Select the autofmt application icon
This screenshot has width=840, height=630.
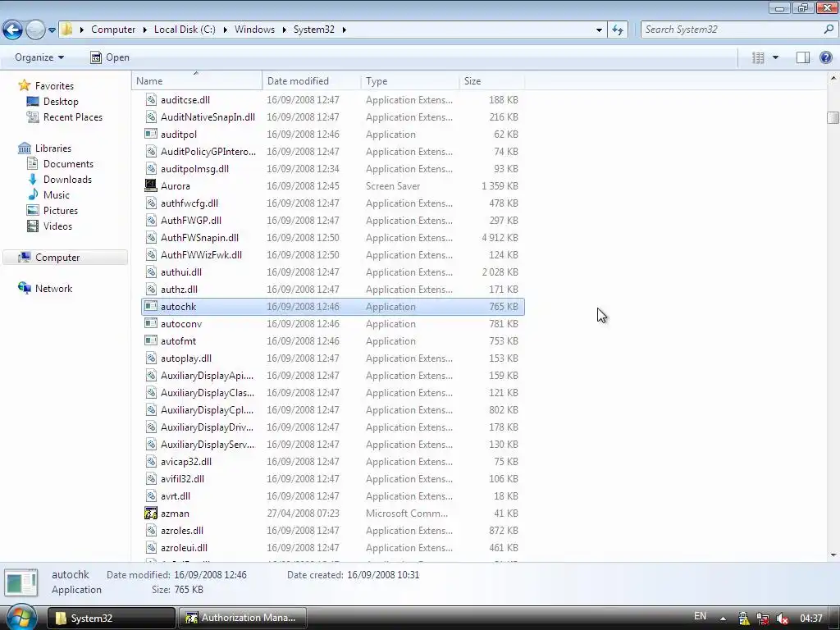151,340
